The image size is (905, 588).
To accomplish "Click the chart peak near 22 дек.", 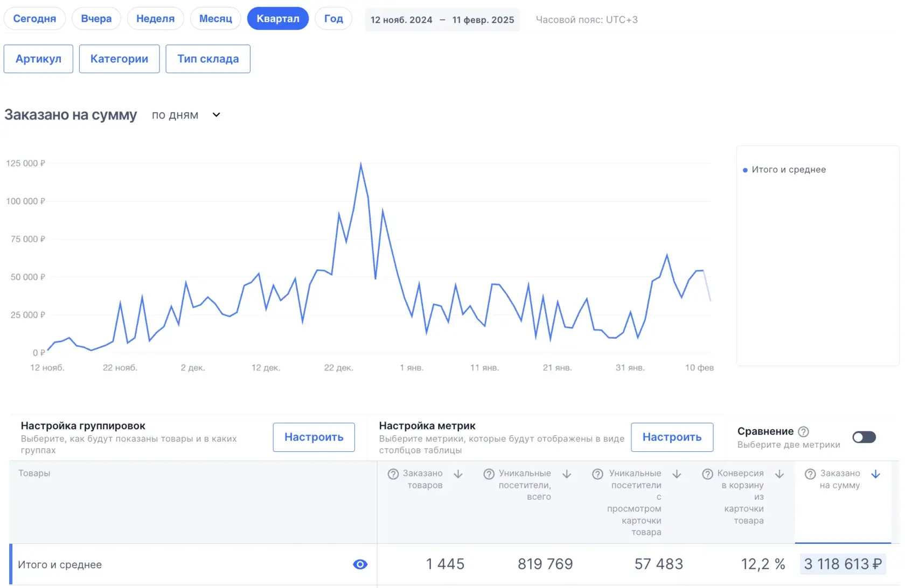I will coord(360,163).
